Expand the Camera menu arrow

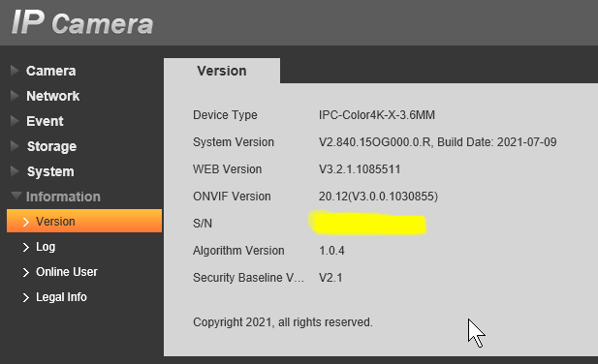pyautogui.click(x=15, y=71)
